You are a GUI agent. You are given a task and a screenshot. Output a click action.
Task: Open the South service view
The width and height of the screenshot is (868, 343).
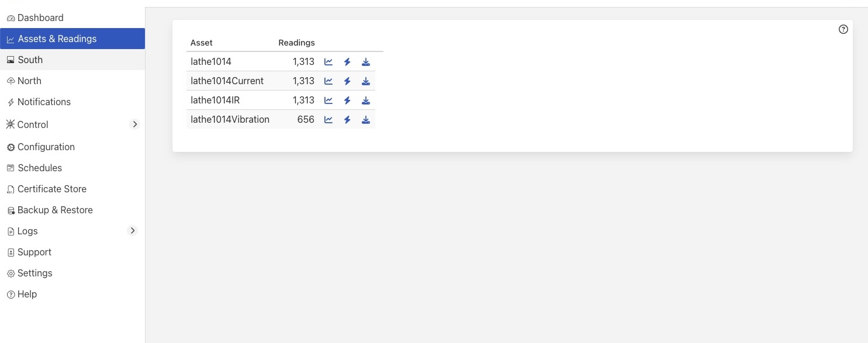coord(30,60)
